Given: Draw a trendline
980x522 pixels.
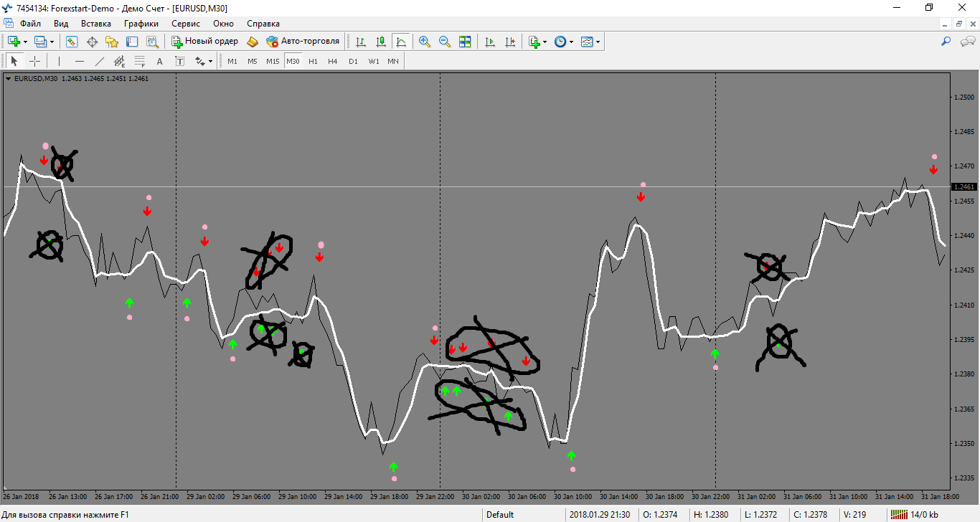Looking at the screenshot, I should 99,61.
